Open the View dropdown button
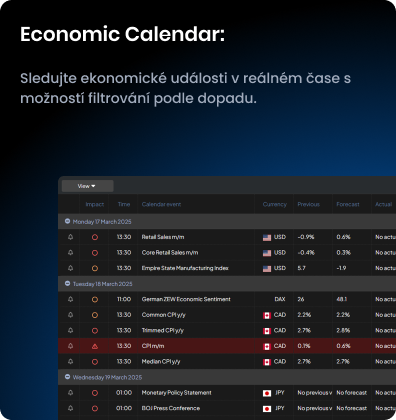This screenshot has width=396, height=420. pos(88,186)
